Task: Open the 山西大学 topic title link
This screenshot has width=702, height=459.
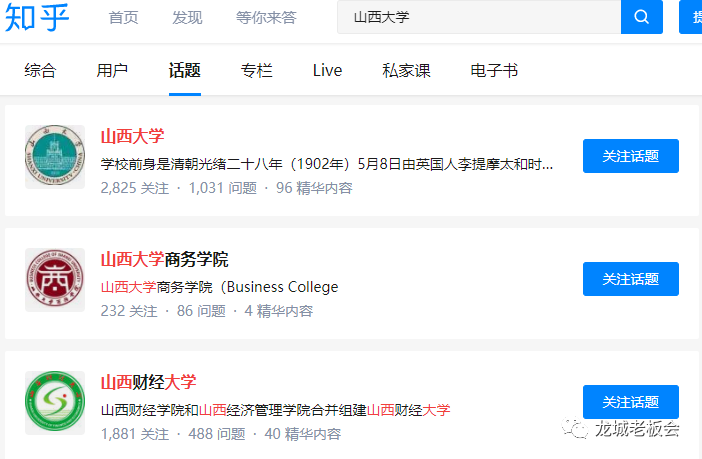Action: pos(133,136)
